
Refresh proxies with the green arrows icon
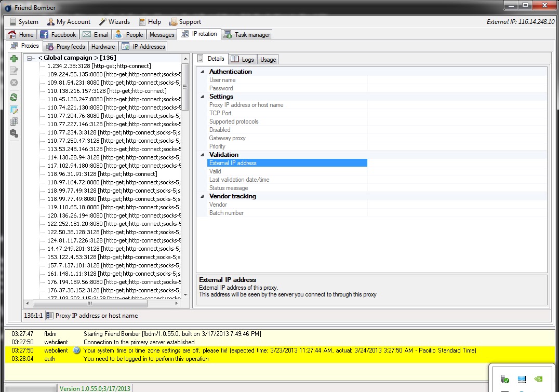[x=14, y=97]
